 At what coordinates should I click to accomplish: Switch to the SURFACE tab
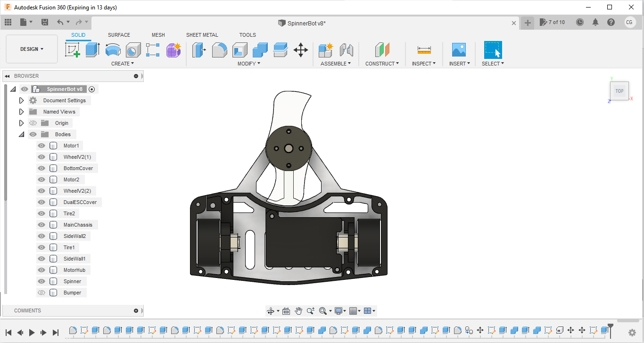coord(119,35)
